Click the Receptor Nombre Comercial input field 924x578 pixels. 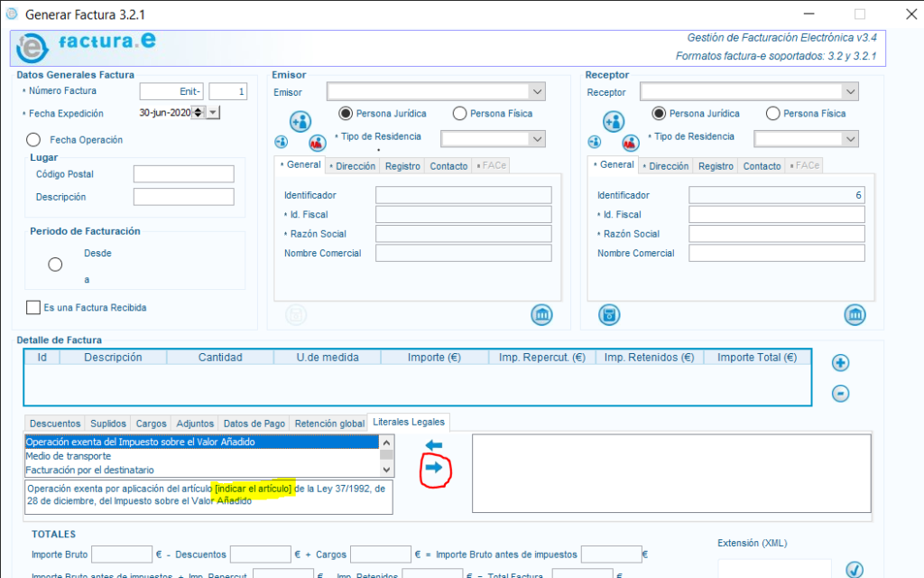[x=777, y=253]
